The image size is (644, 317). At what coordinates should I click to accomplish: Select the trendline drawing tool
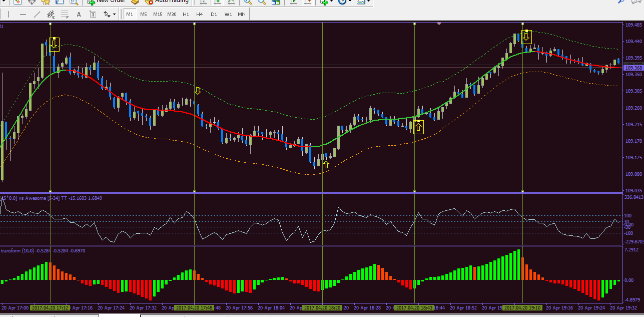coord(37,14)
